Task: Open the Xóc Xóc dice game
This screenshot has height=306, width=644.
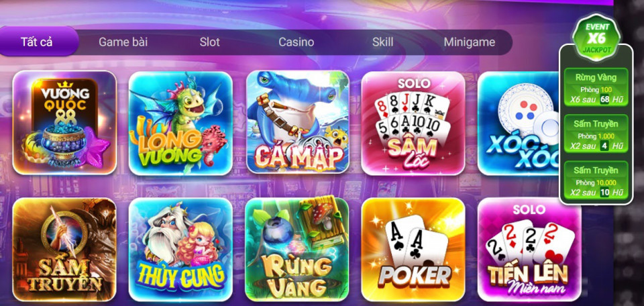Action: (x=519, y=123)
